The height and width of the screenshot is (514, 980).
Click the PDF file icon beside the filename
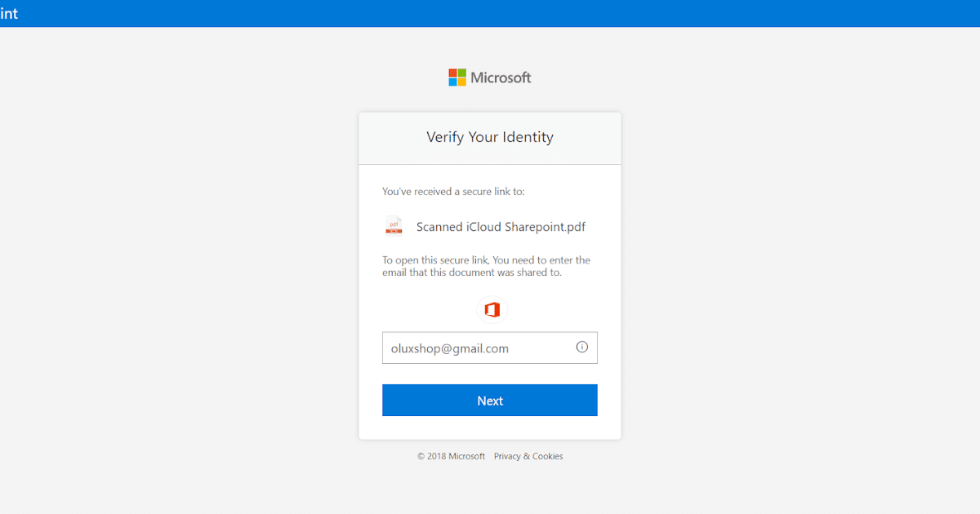point(394,226)
